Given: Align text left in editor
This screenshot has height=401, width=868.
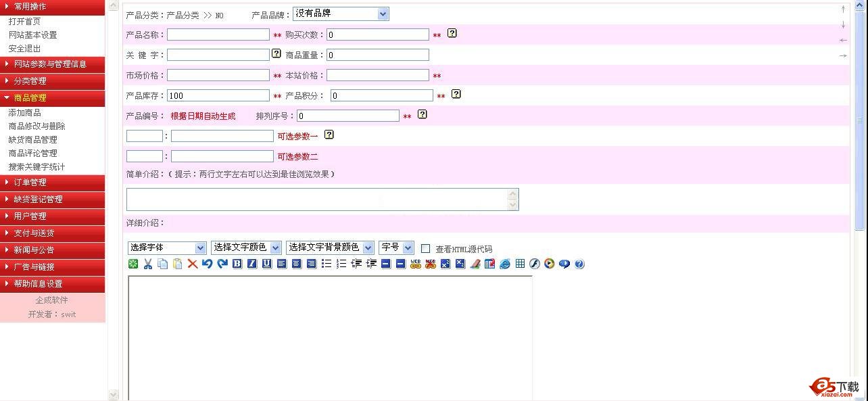Looking at the screenshot, I should 281,264.
